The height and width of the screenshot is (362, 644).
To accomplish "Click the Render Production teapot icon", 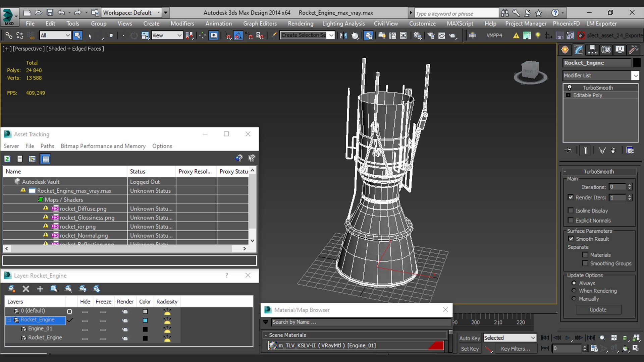I will (x=453, y=35).
